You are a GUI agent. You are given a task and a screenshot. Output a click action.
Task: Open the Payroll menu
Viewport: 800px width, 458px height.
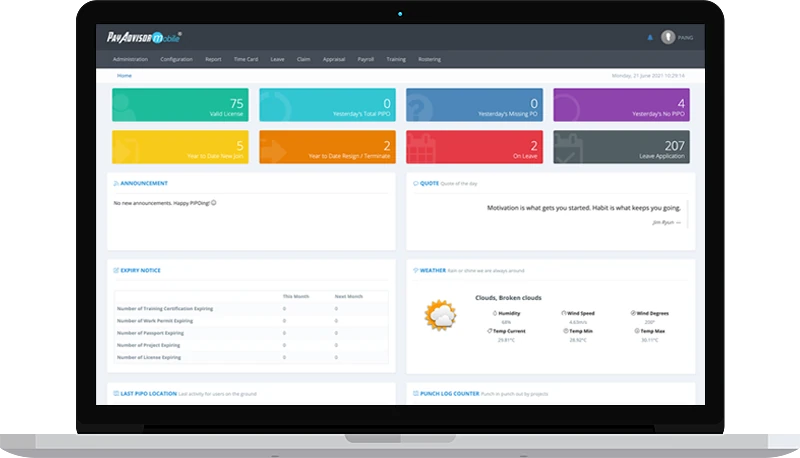[x=365, y=59]
